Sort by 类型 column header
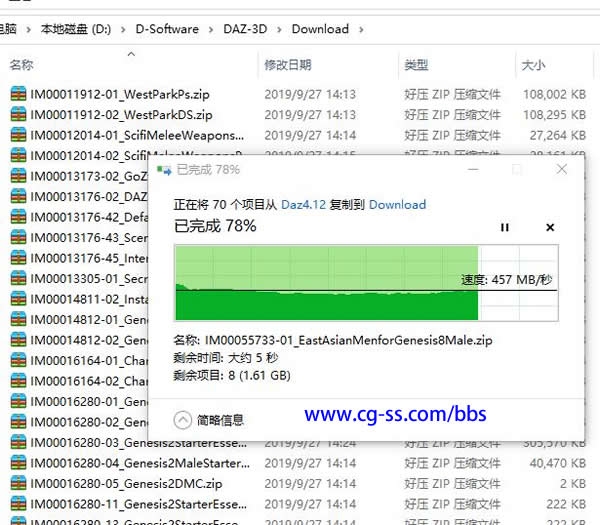This screenshot has height=525, width=600. [416, 65]
